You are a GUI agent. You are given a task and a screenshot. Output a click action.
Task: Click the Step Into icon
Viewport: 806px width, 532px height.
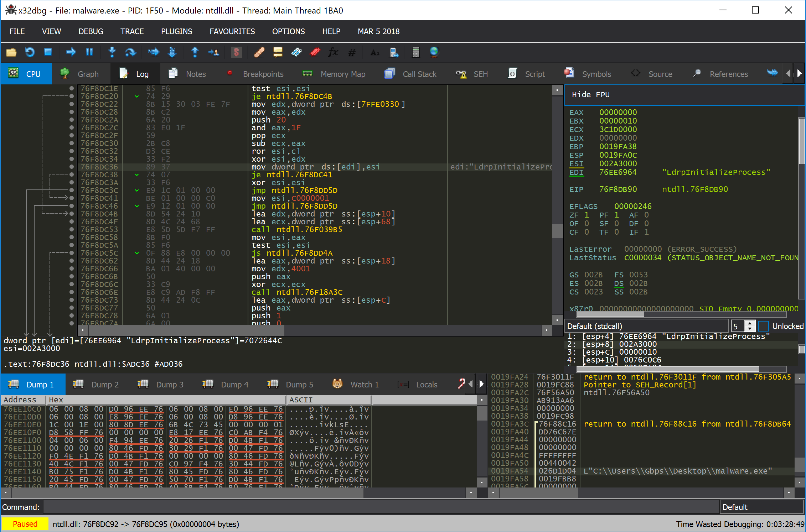112,53
